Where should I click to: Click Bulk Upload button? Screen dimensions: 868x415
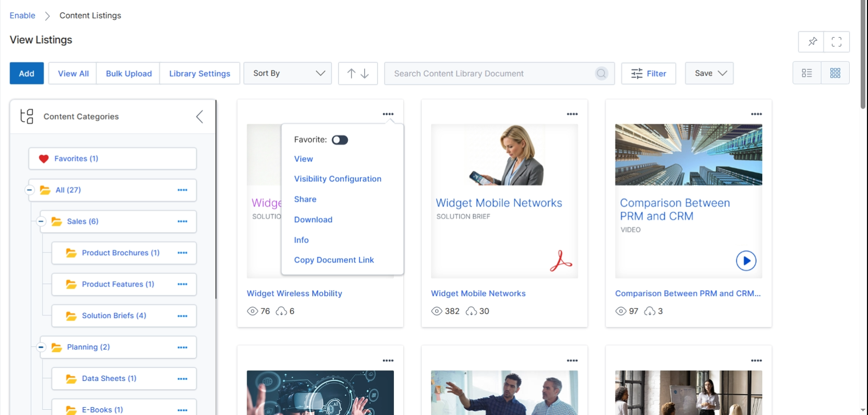(x=129, y=73)
